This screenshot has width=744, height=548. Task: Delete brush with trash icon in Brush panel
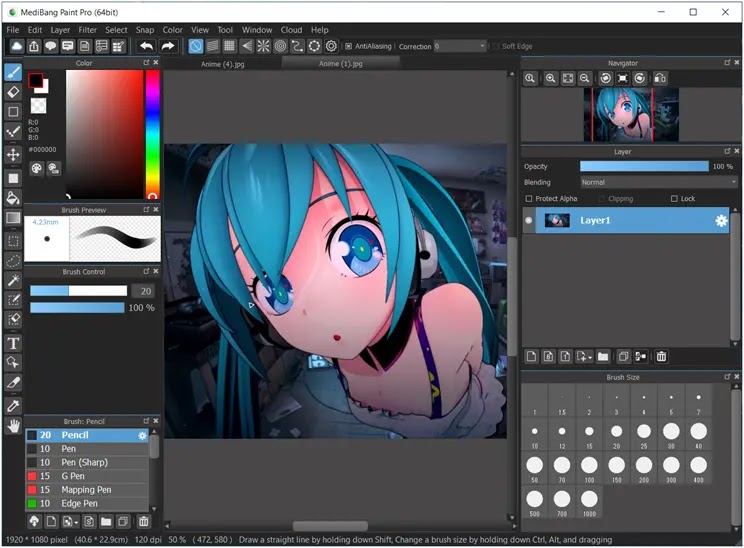point(143,521)
